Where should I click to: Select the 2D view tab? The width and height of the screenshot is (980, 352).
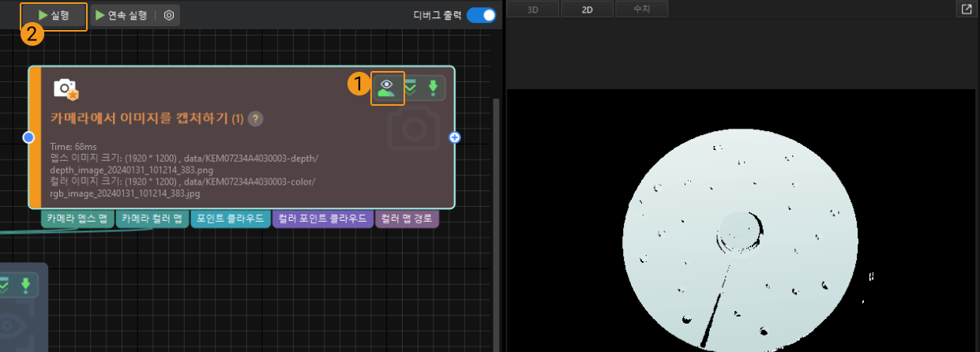(x=587, y=9)
